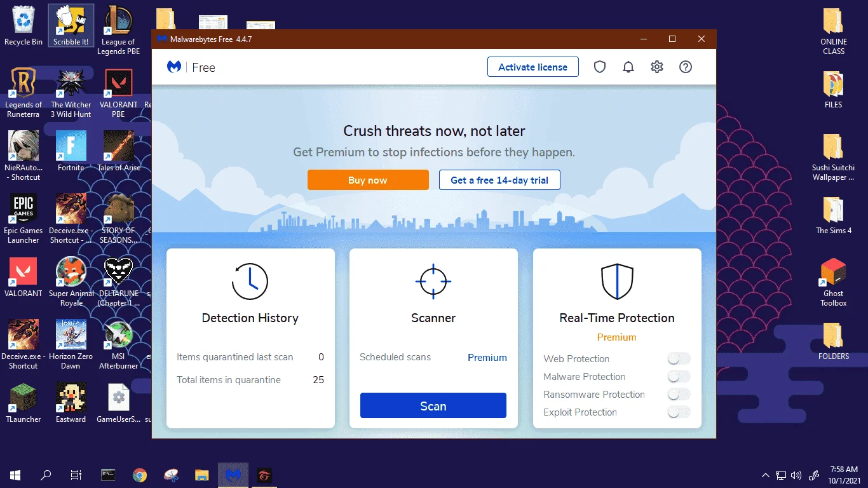
Task: Select the Super Animal Royale shortcut
Action: click(71, 282)
